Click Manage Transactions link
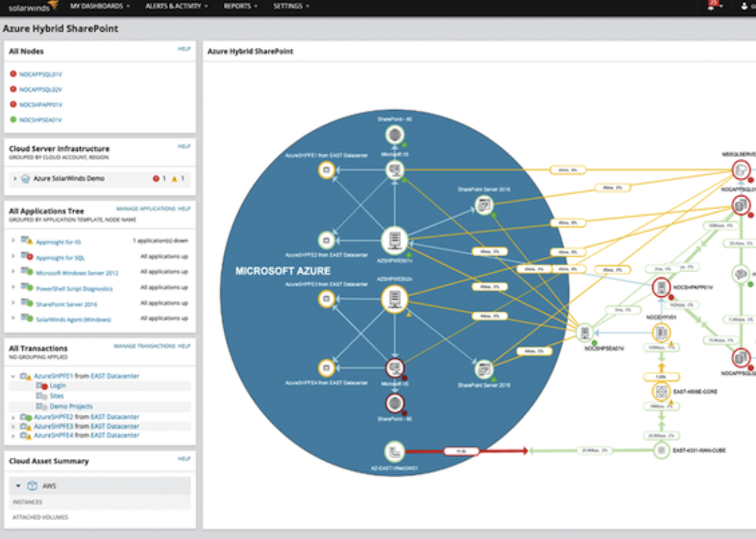This screenshot has height=539, width=756. (x=144, y=346)
